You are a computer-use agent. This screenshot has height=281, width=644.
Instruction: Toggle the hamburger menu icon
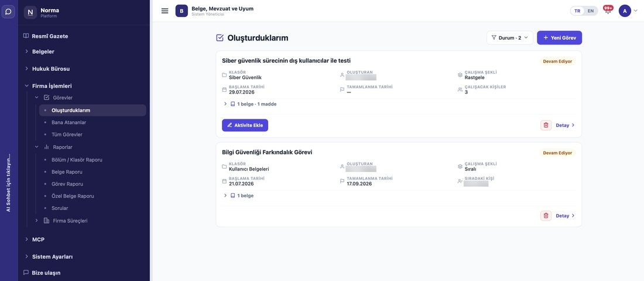tap(165, 11)
